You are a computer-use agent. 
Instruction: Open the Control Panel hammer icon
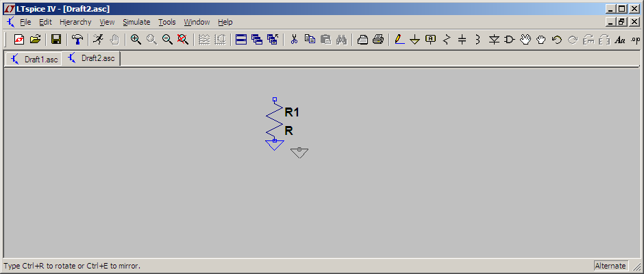coord(77,40)
